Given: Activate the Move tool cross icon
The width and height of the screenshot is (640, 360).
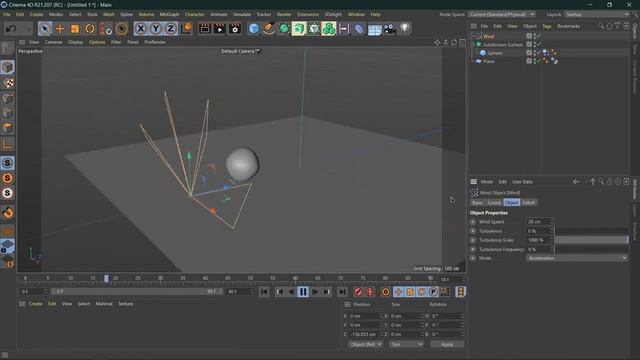Looking at the screenshot, I should [60, 29].
